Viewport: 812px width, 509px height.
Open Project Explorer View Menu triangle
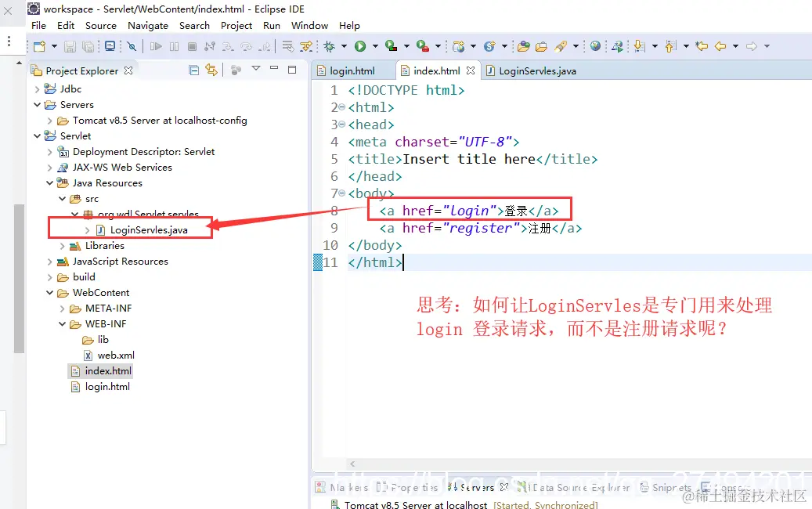click(x=256, y=68)
